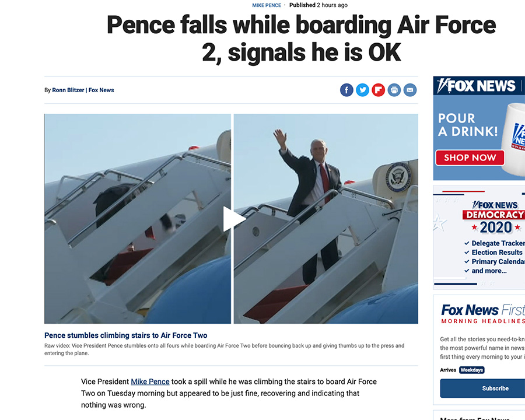This screenshot has height=420, width=525.
Task: Click the Fox News First heading
Action: point(483,310)
